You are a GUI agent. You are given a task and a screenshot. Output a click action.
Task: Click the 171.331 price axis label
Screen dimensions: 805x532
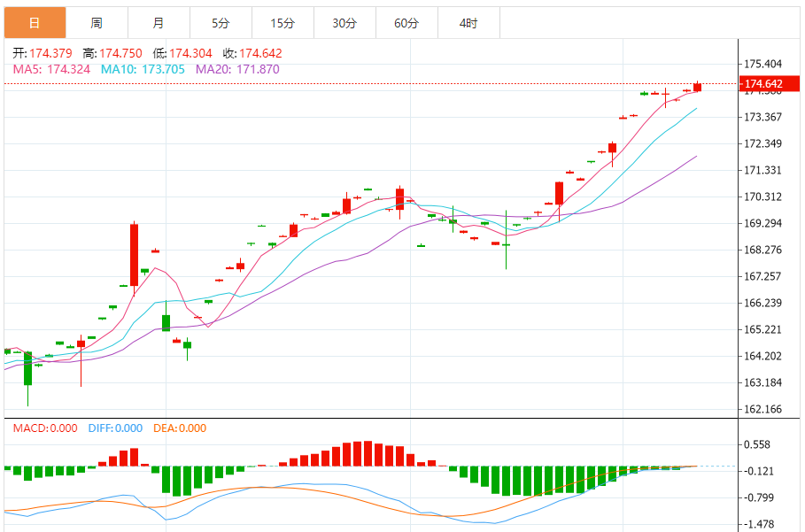[x=762, y=170]
